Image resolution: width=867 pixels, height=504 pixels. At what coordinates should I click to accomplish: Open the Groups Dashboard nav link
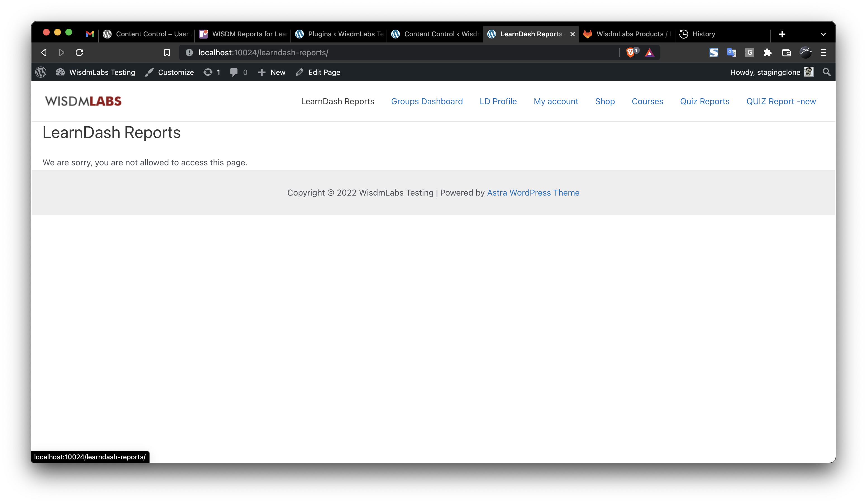(427, 101)
